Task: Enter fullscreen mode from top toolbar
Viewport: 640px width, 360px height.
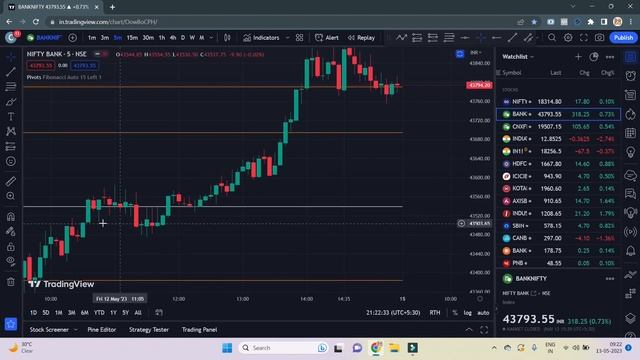Action: click(584, 38)
